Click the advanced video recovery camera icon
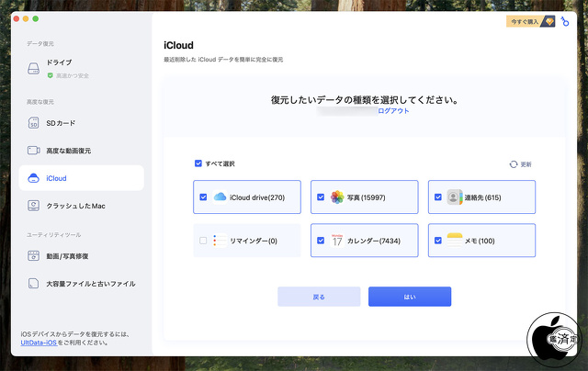Image resolution: width=588 pixels, height=371 pixels. 34,151
